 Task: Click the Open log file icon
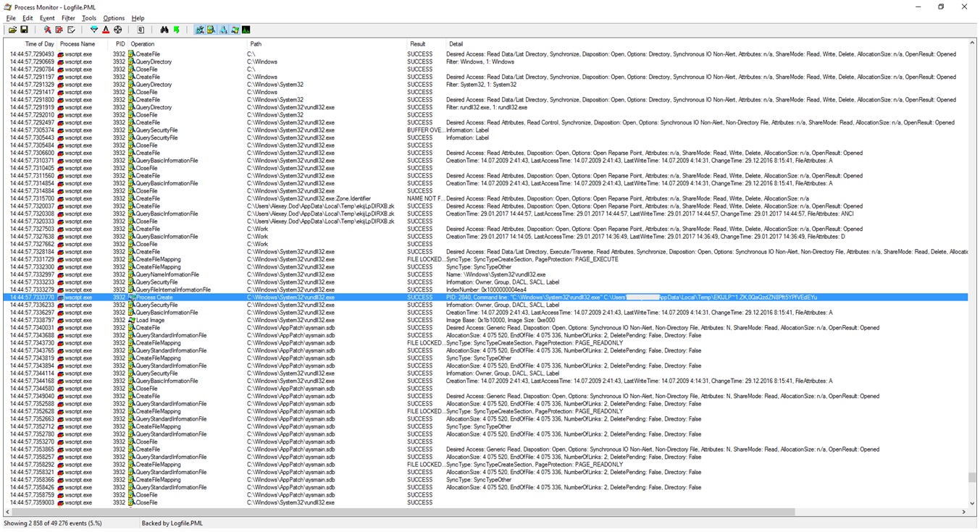pos(12,30)
